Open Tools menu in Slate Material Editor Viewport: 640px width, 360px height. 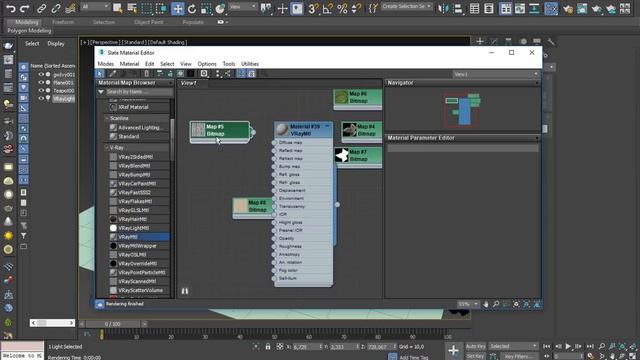click(229, 64)
